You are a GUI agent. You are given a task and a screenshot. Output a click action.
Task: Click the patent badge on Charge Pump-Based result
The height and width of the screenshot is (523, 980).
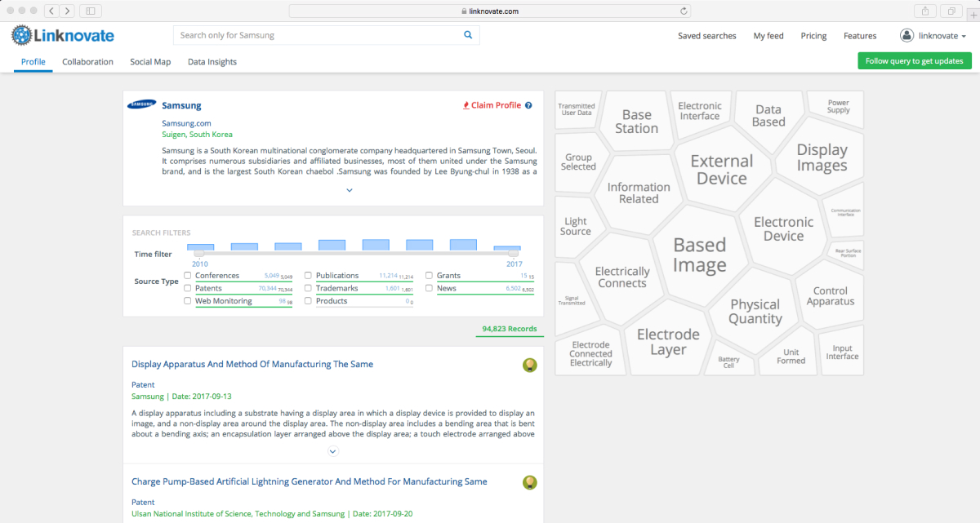click(529, 482)
